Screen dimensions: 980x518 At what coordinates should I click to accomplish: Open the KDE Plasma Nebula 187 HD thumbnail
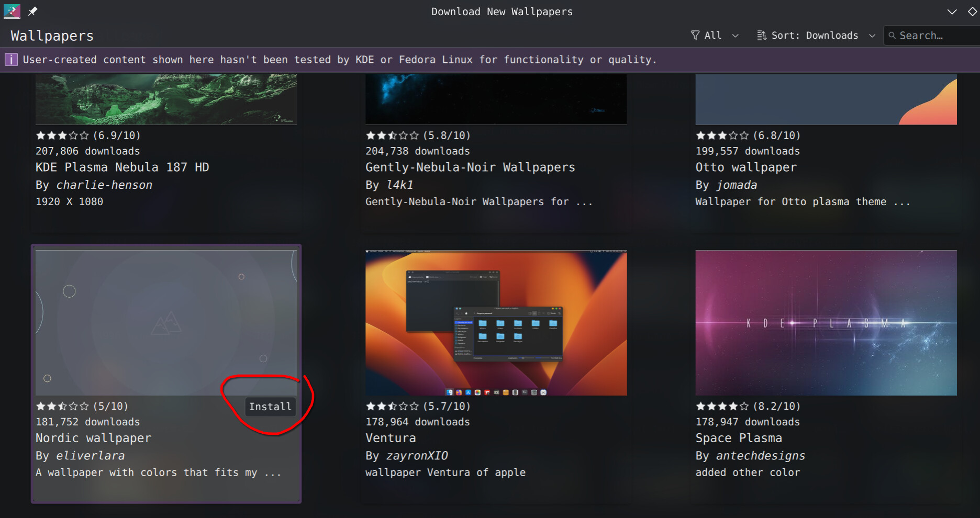click(166, 99)
